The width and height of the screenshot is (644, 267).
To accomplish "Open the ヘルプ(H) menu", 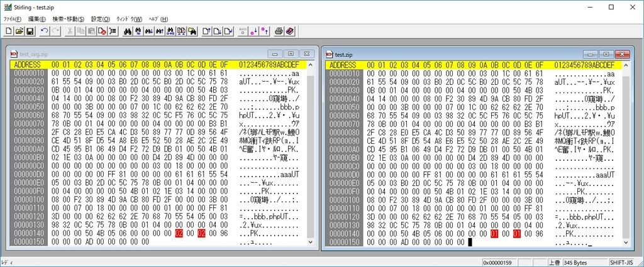I will tap(158, 19).
